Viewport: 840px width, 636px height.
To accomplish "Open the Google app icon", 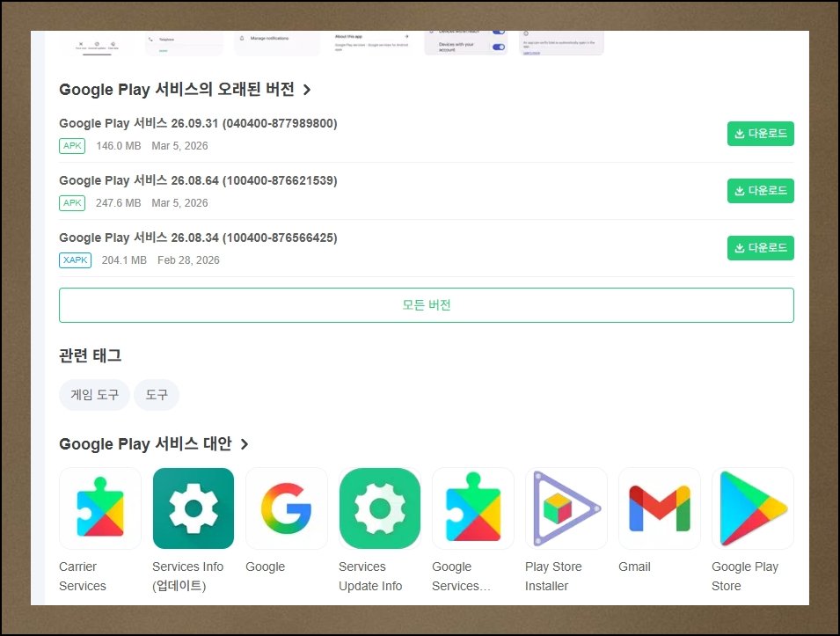I will pyautogui.click(x=287, y=508).
